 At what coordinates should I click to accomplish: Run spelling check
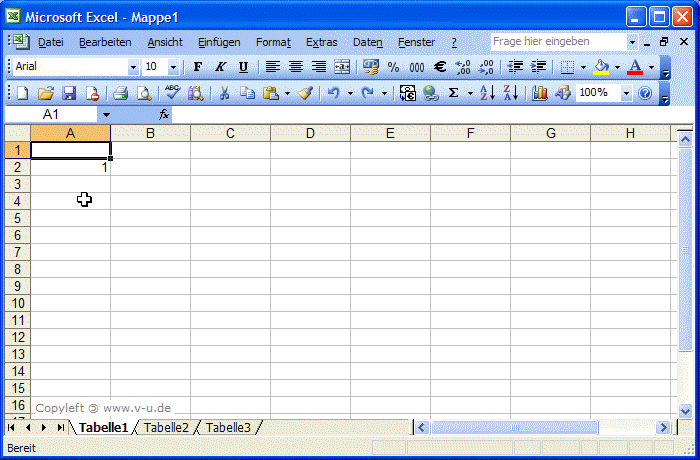point(172,93)
